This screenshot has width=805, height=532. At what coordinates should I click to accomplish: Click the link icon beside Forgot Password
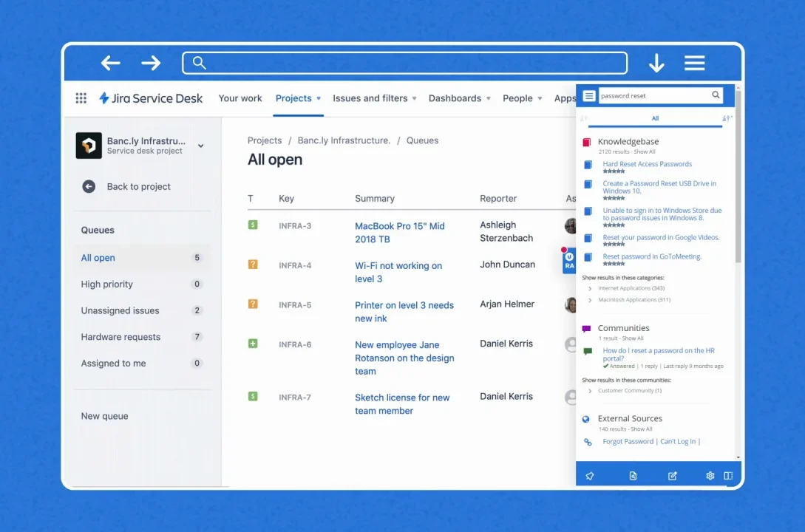tap(588, 442)
